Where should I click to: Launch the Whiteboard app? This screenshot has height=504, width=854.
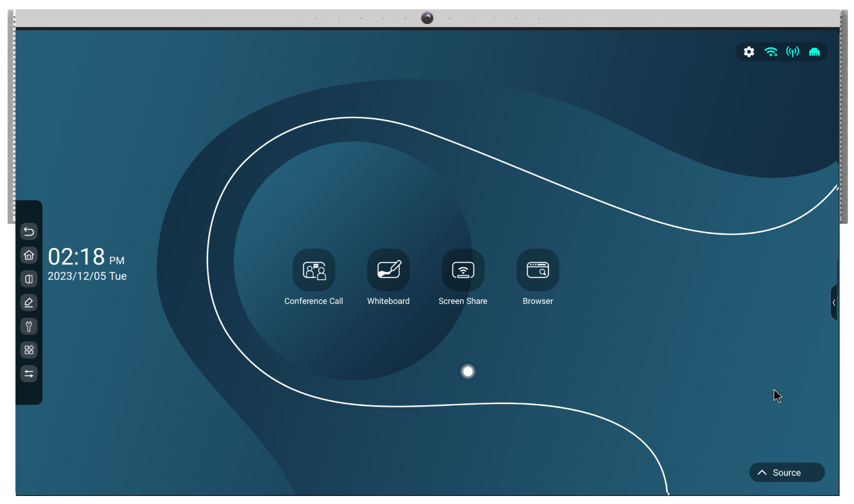(388, 270)
